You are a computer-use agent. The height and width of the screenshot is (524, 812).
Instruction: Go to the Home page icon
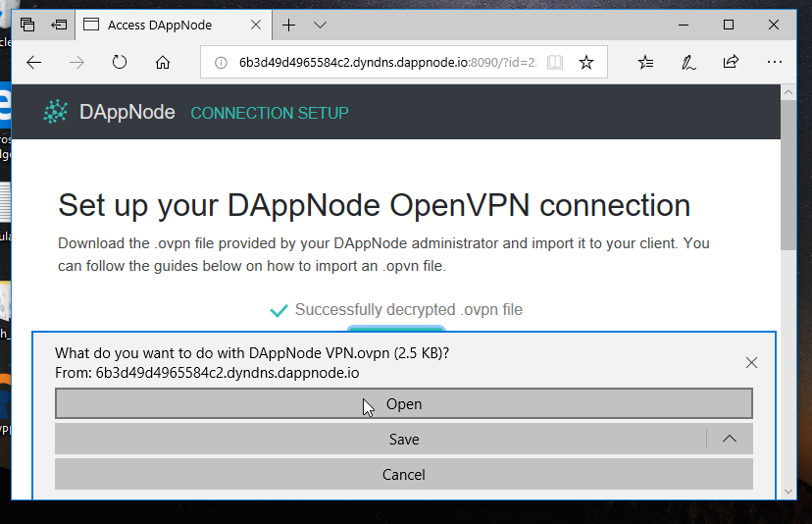[x=163, y=63]
